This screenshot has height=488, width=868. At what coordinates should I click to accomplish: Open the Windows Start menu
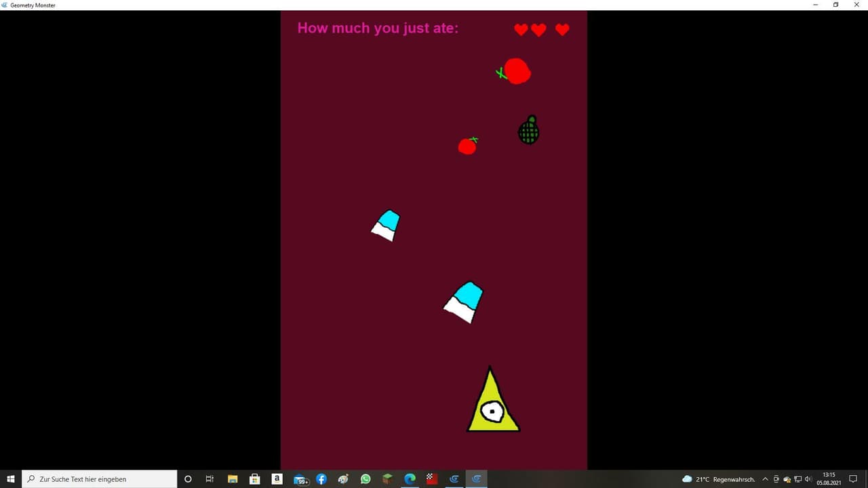pos(11,479)
